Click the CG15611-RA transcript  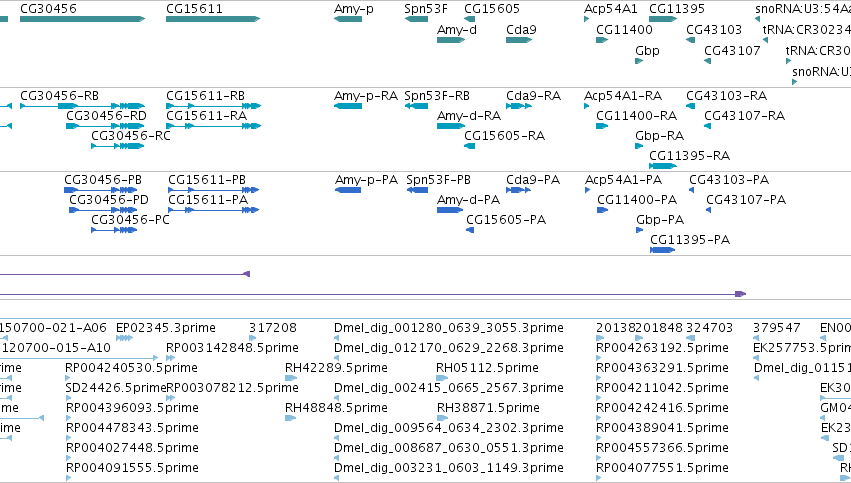point(213,126)
